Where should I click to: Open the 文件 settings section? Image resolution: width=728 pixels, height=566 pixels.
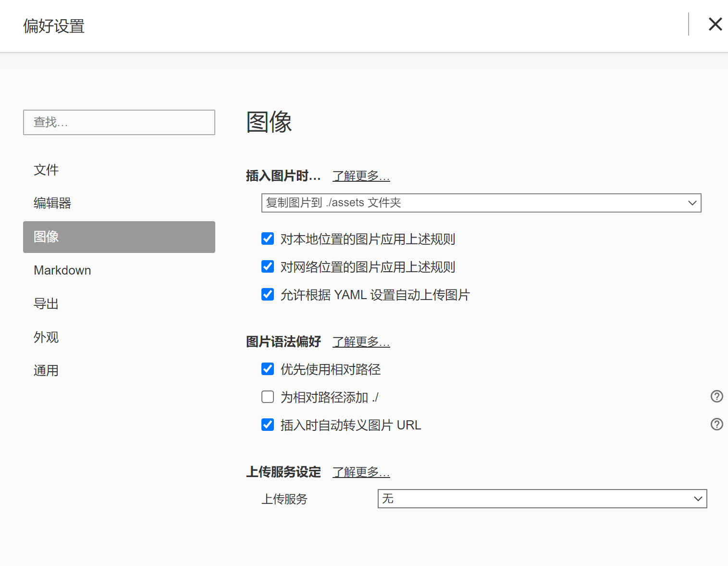coord(46,170)
